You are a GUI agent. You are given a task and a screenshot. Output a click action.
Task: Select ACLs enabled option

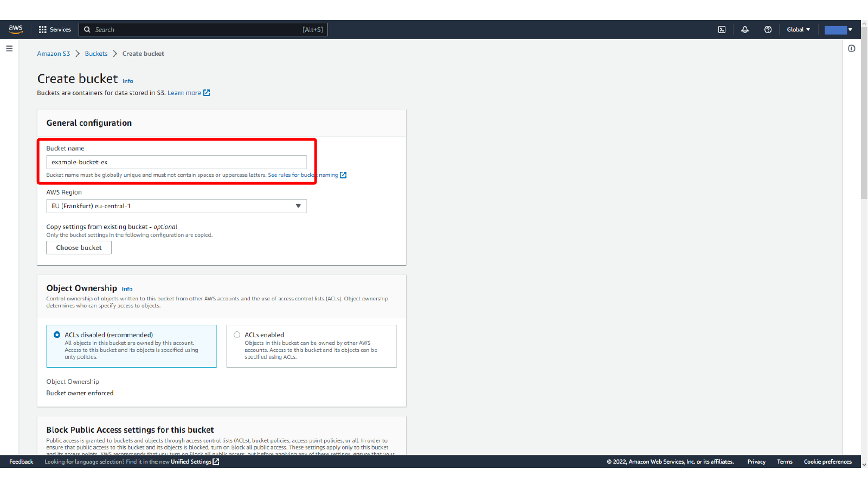pyautogui.click(x=311, y=346)
